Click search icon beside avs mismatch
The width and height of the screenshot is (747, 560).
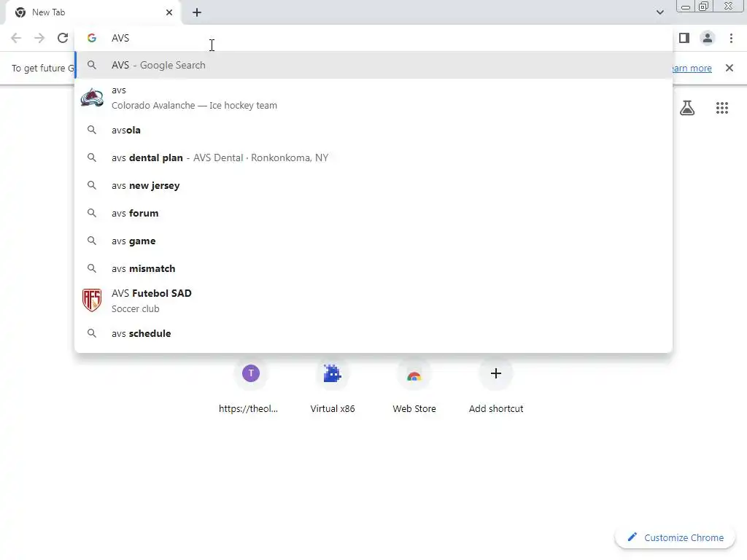(x=92, y=268)
